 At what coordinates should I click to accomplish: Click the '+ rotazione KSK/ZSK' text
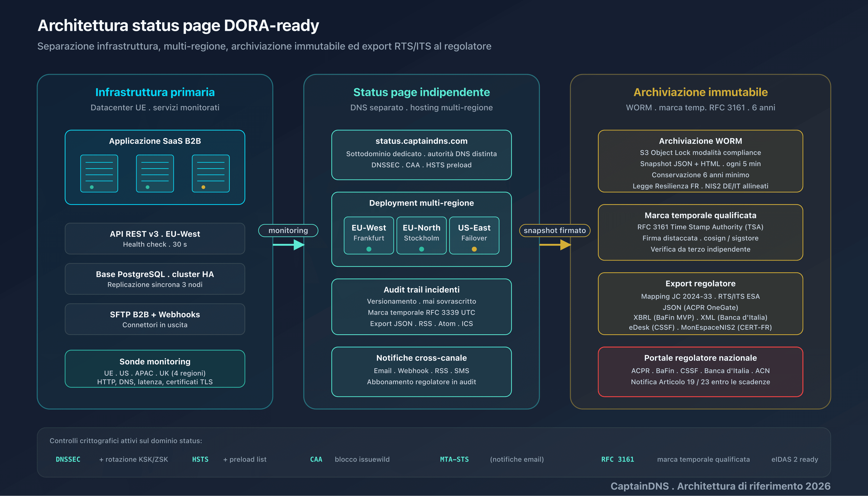(x=134, y=459)
